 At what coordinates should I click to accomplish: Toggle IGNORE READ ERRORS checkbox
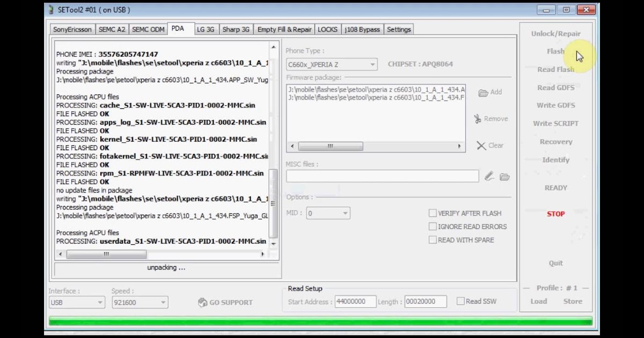tap(433, 226)
